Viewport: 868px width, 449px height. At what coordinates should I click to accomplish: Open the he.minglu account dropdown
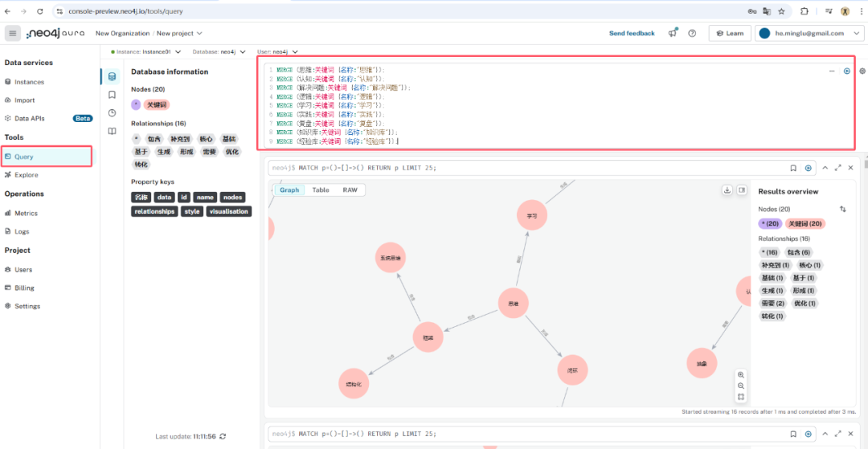tap(809, 33)
